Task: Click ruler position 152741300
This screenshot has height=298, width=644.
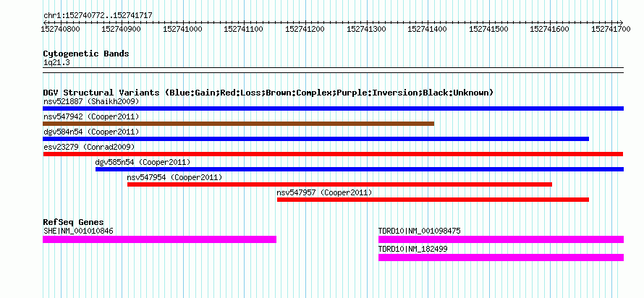Action: pyautogui.click(x=367, y=29)
